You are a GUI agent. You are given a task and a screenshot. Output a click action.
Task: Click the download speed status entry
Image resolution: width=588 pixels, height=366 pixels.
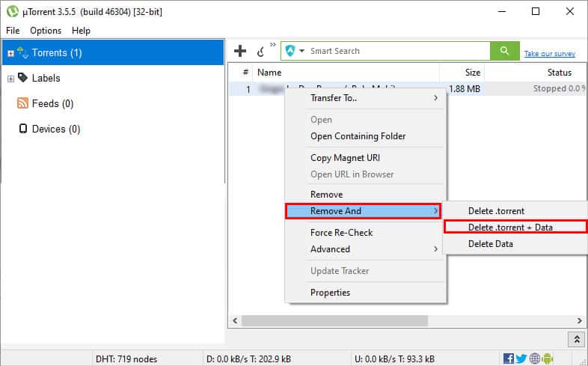248,359
